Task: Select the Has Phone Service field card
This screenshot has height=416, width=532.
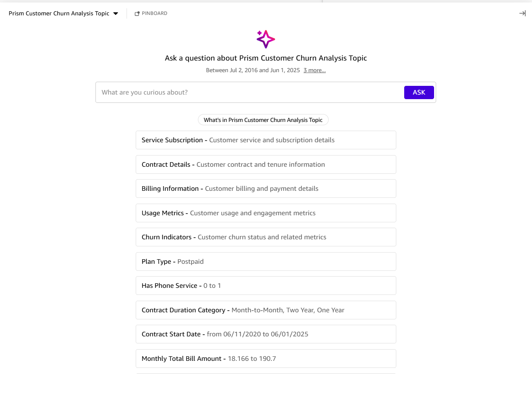Action: [266, 285]
